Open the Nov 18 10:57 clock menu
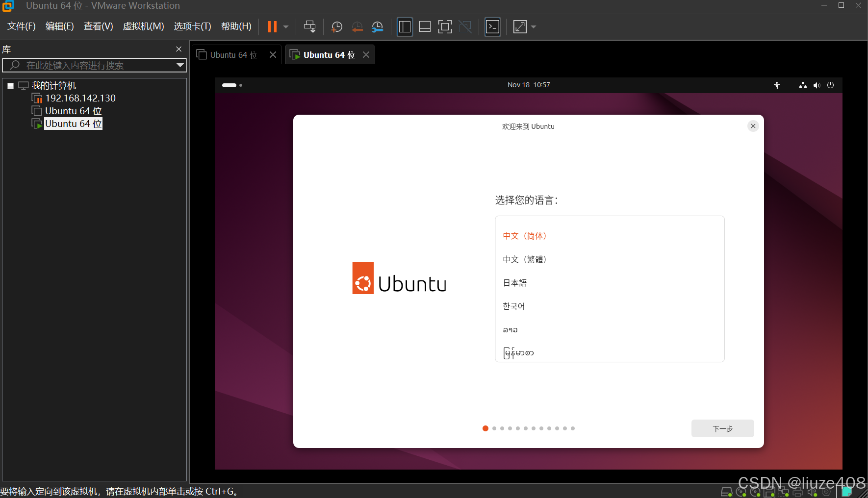Image resolution: width=868 pixels, height=498 pixels. (529, 85)
